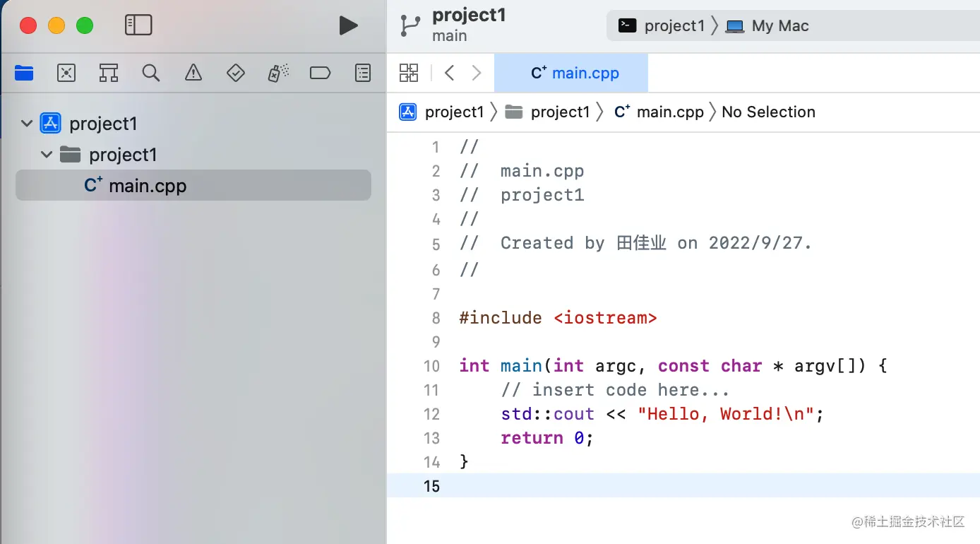Click line number 10 in gutter
980x544 pixels.
(x=431, y=366)
